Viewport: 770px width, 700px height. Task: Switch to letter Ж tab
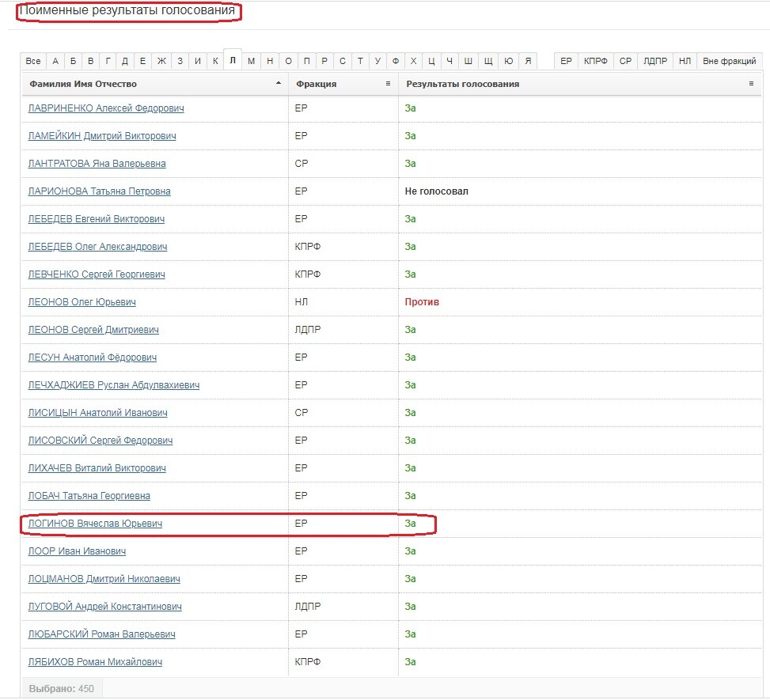click(x=161, y=61)
